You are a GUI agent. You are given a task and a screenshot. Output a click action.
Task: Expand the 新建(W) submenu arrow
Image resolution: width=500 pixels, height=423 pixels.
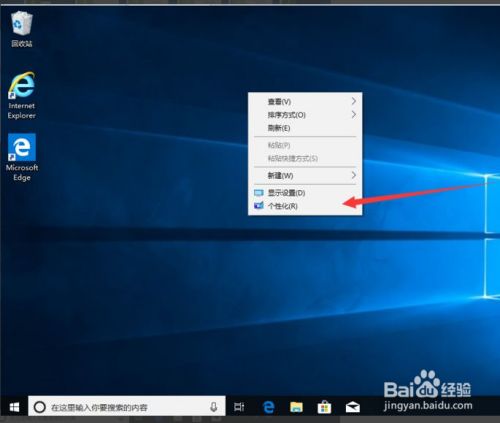click(x=354, y=175)
